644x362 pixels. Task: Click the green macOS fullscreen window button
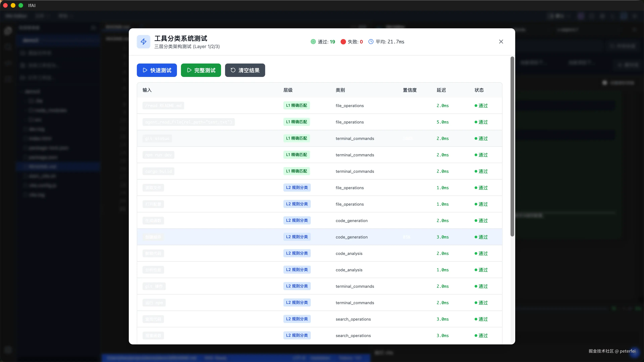21,5
